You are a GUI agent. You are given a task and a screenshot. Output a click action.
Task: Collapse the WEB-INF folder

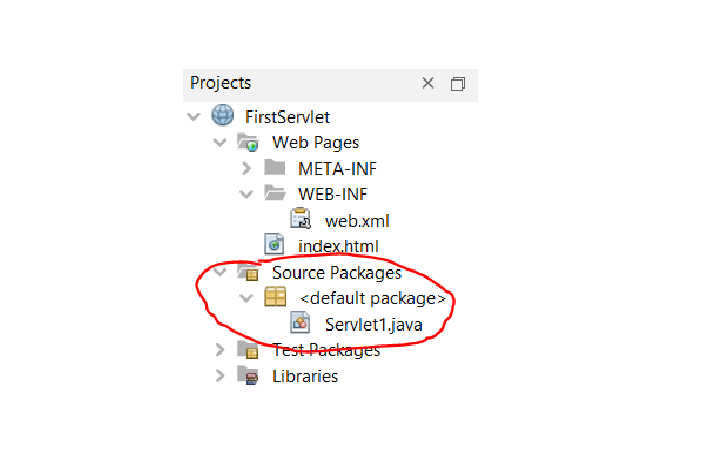pyautogui.click(x=247, y=194)
